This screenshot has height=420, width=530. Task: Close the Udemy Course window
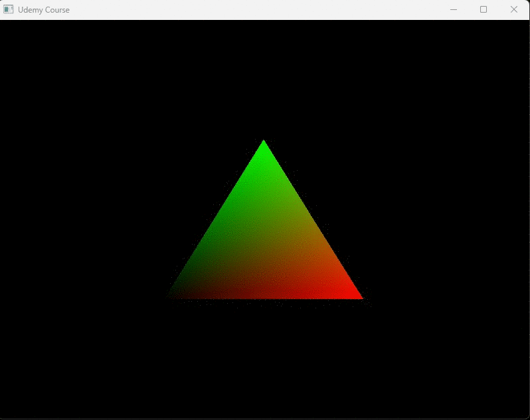click(513, 9)
